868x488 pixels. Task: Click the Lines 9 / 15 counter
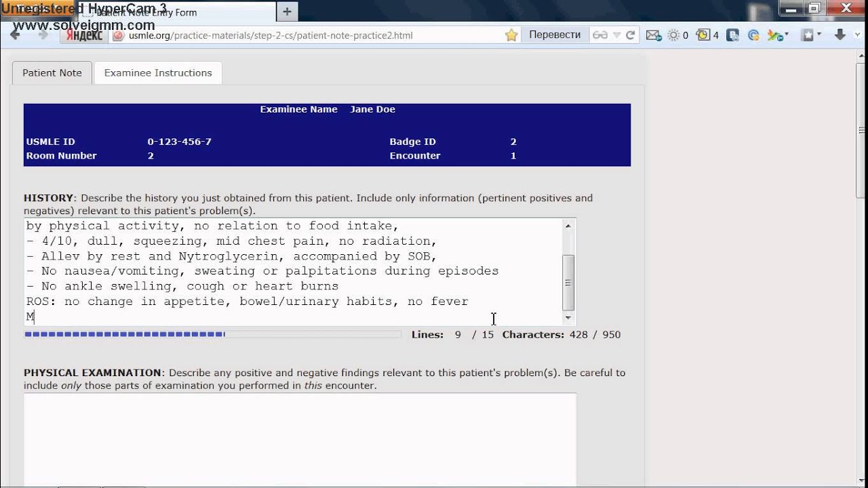452,334
